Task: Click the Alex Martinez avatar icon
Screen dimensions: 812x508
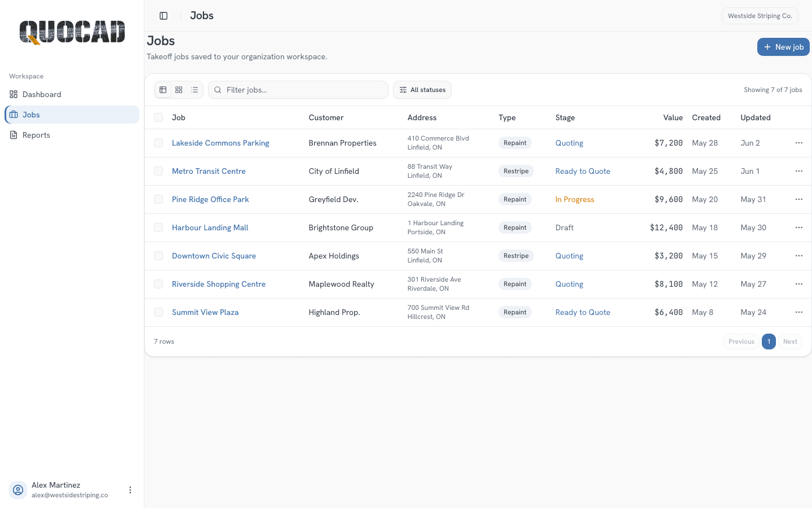Action: tap(18, 490)
